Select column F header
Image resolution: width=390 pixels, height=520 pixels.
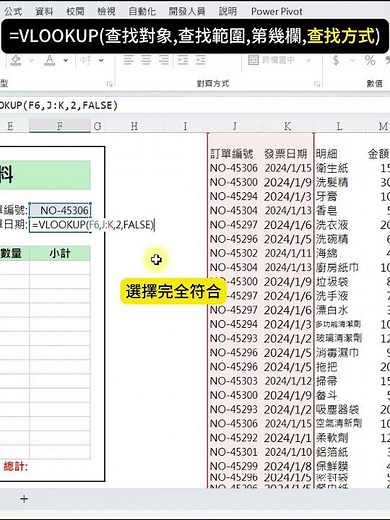point(60,126)
